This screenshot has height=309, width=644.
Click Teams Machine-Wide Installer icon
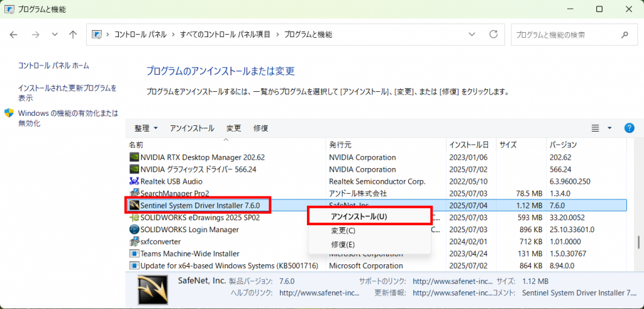pos(134,254)
